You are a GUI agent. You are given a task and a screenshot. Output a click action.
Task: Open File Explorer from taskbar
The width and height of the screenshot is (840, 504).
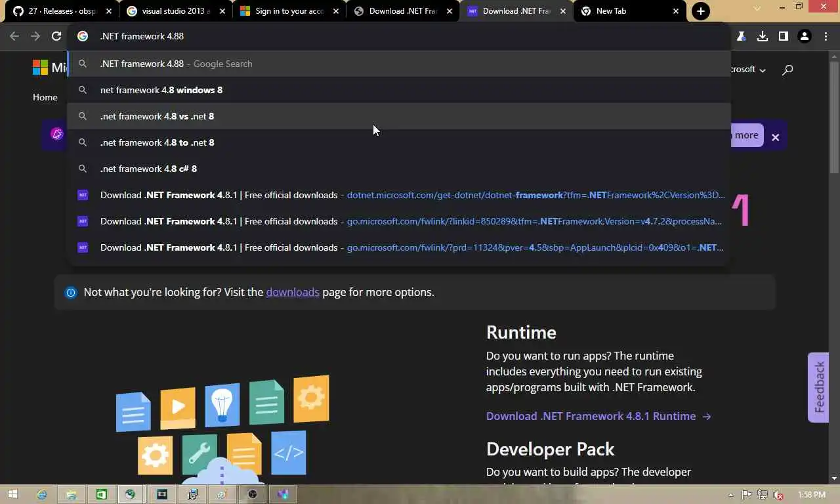point(72,494)
